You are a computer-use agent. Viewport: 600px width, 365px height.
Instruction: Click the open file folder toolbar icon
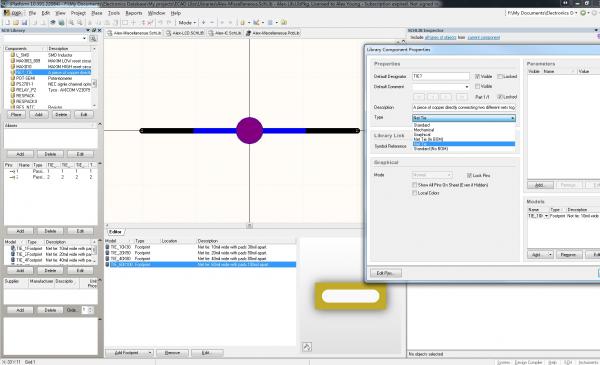[x=16, y=23]
